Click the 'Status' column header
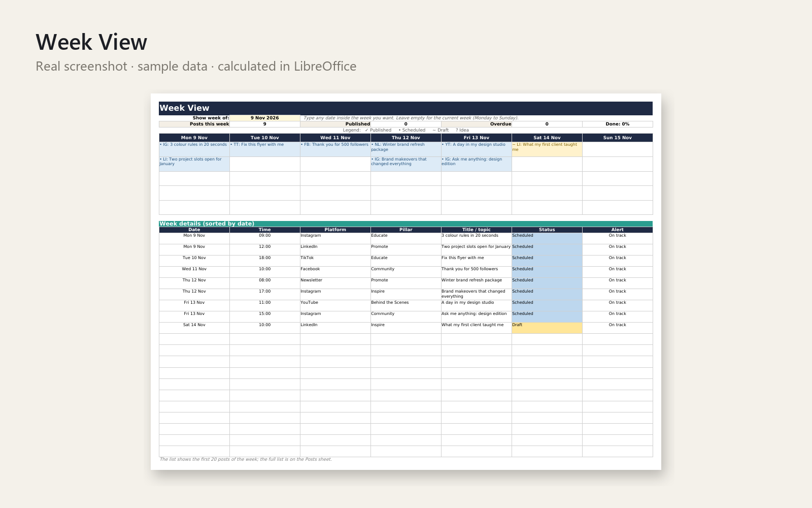812x508 pixels. click(x=547, y=230)
